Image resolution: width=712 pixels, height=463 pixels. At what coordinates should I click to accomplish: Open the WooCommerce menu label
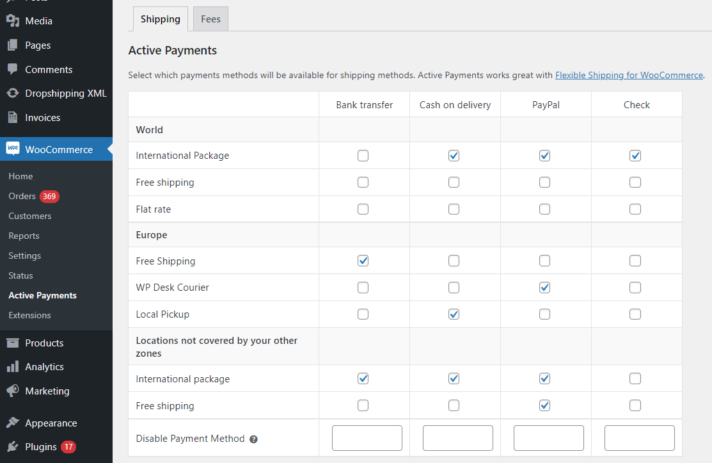pyautogui.click(x=59, y=149)
